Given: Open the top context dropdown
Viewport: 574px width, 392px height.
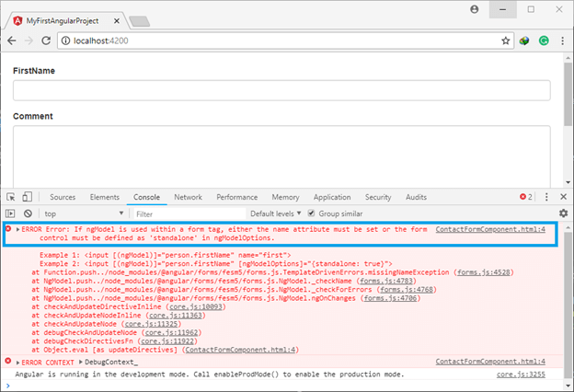Looking at the screenshot, I should pos(84,213).
